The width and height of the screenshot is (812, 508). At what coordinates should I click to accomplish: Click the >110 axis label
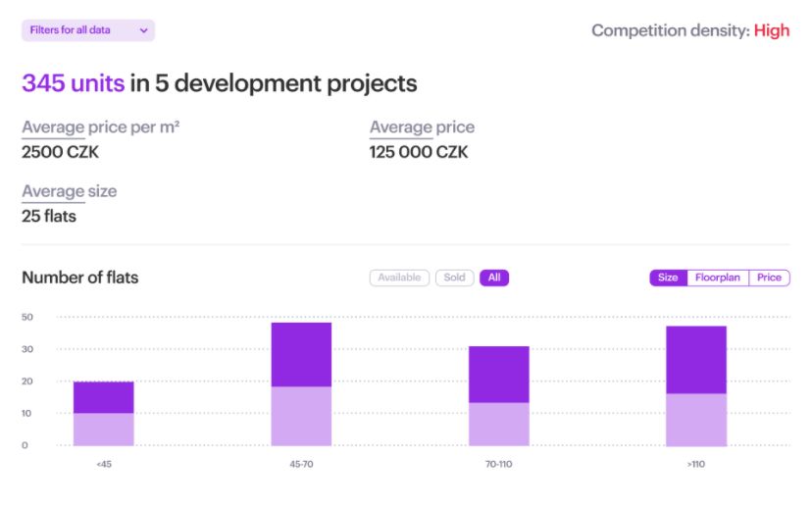696,464
